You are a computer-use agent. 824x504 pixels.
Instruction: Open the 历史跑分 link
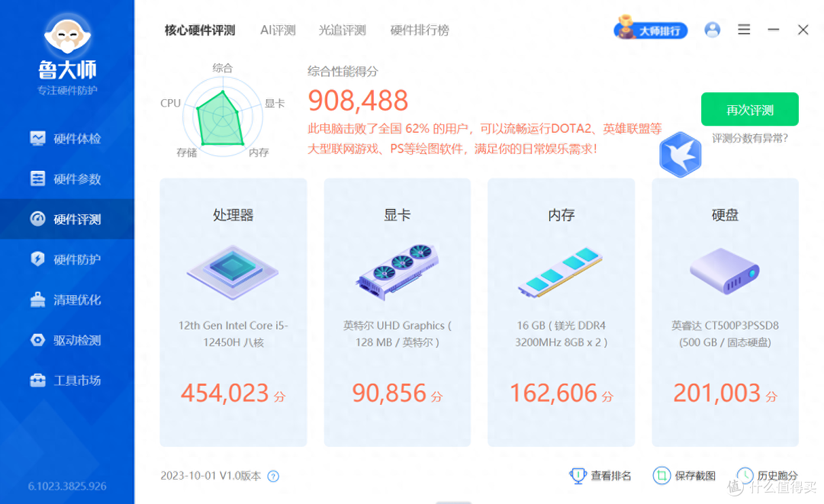coord(777,476)
